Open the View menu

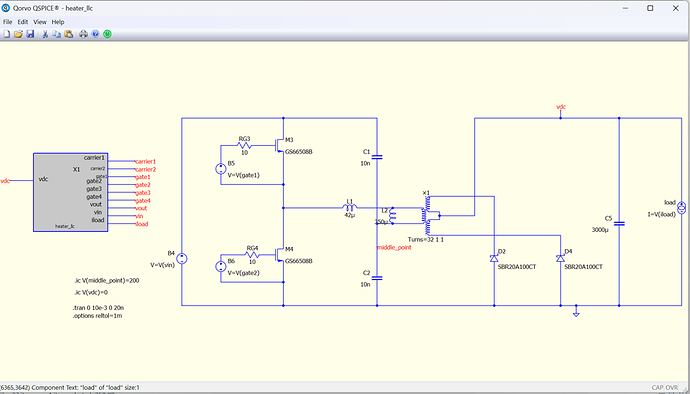click(x=40, y=22)
